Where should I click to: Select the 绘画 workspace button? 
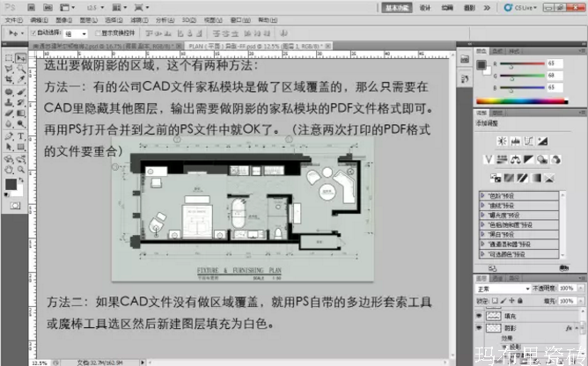[x=447, y=8]
